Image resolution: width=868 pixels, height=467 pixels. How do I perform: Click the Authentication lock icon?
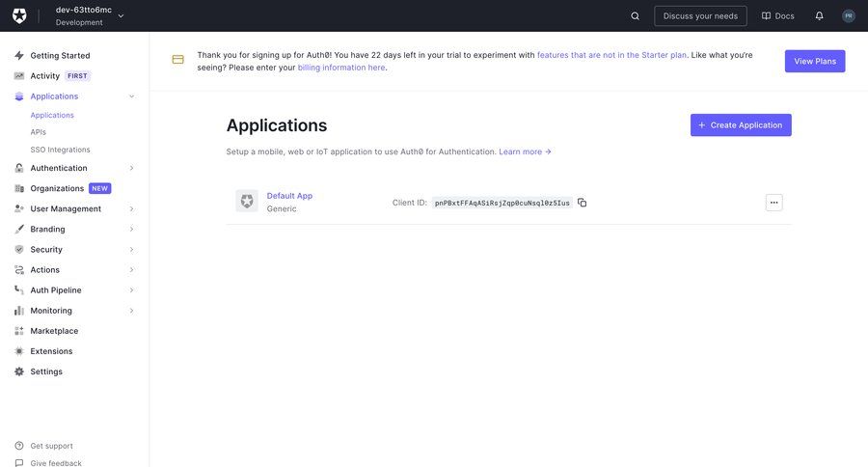click(x=19, y=168)
